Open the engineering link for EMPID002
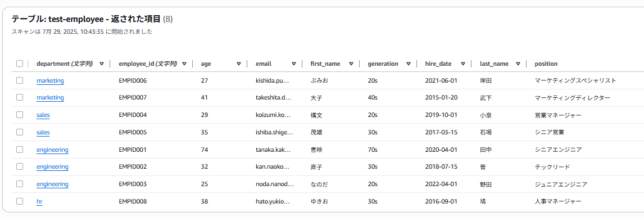The width and height of the screenshot is (644, 217). [x=53, y=167]
